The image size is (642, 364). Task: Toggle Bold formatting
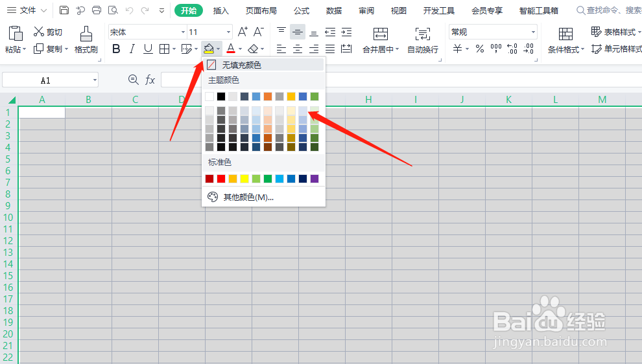(x=116, y=49)
